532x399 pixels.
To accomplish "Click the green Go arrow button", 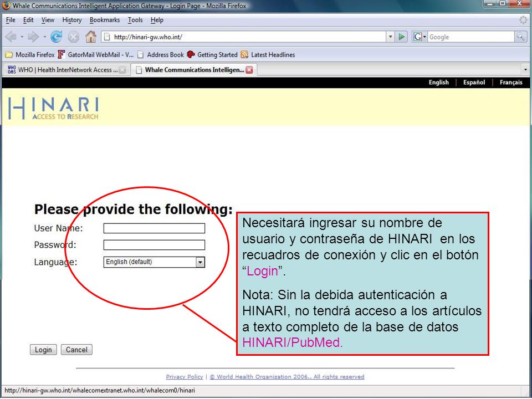I will [401, 37].
